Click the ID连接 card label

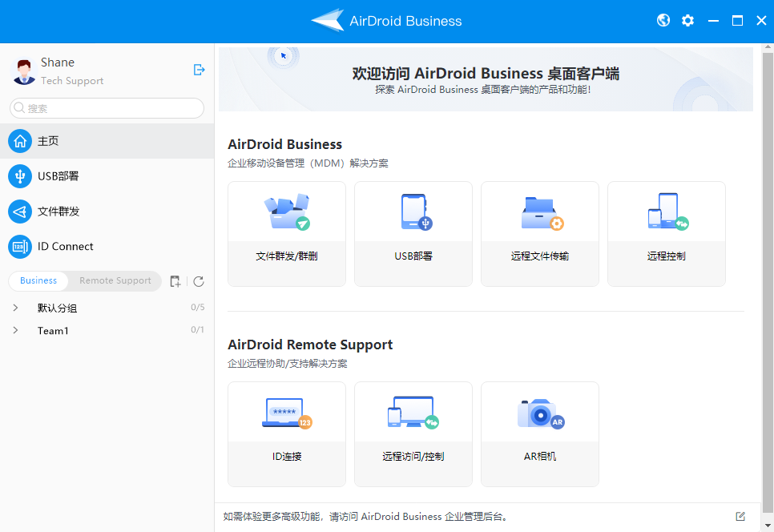pyautogui.click(x=287, y=457)
